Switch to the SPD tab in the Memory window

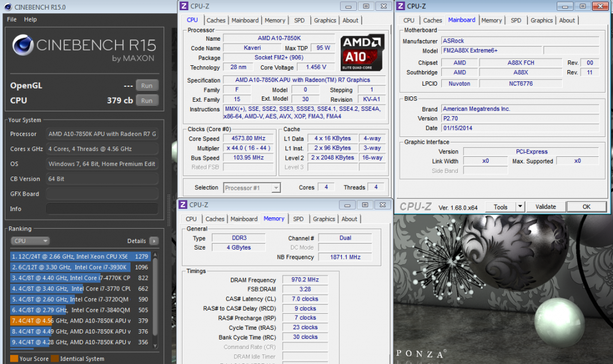click(298, 219)
